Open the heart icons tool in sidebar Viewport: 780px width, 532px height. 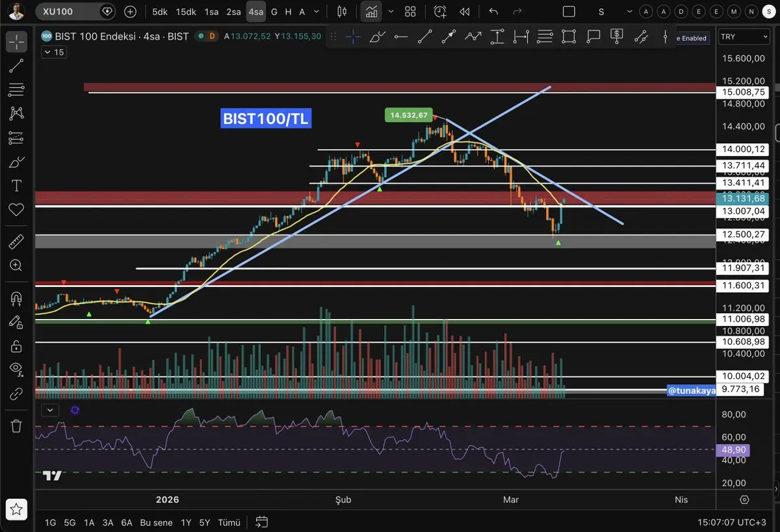(x=16, y=210)
